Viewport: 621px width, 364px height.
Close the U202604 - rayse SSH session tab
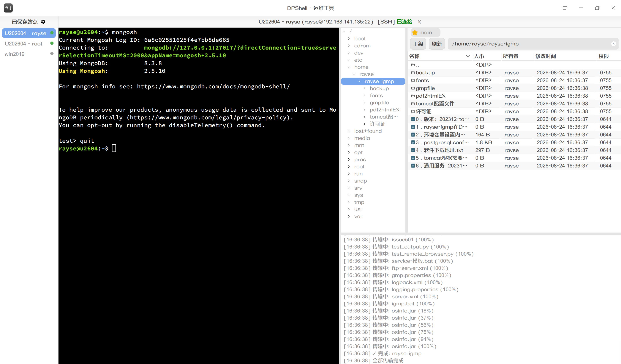click(419, 22)
